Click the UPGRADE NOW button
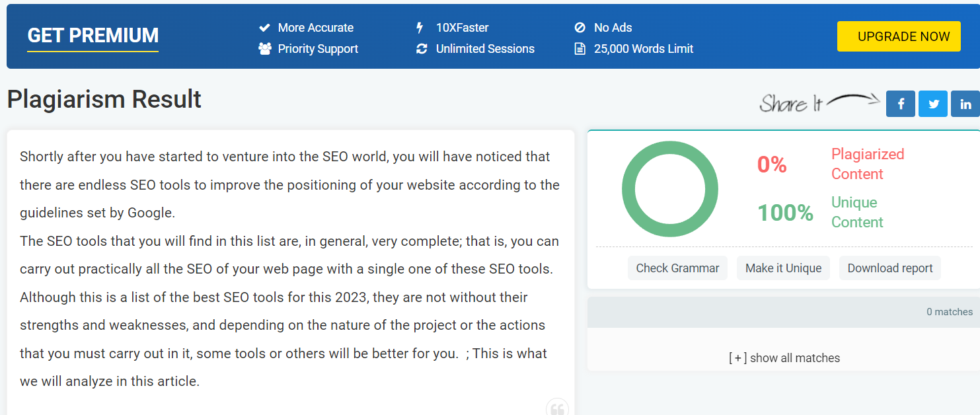This screenshot has width=980, height=415. (x=899, y=36)
